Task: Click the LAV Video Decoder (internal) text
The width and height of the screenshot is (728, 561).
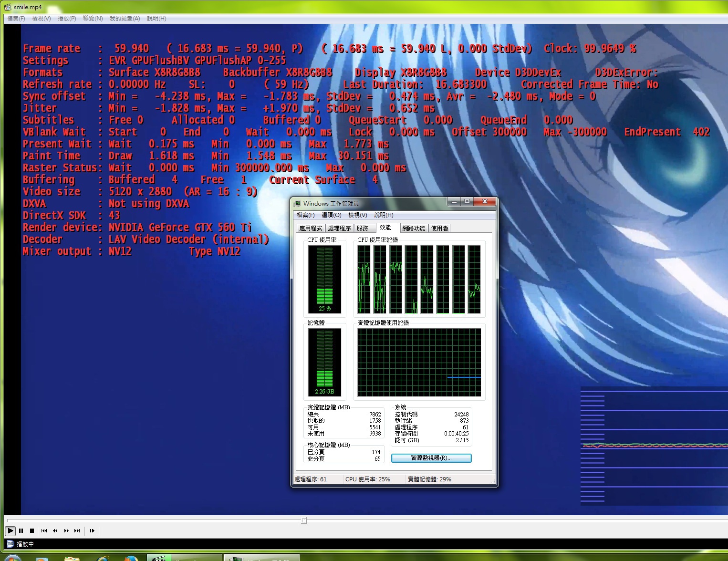Action: pos(189,239)
